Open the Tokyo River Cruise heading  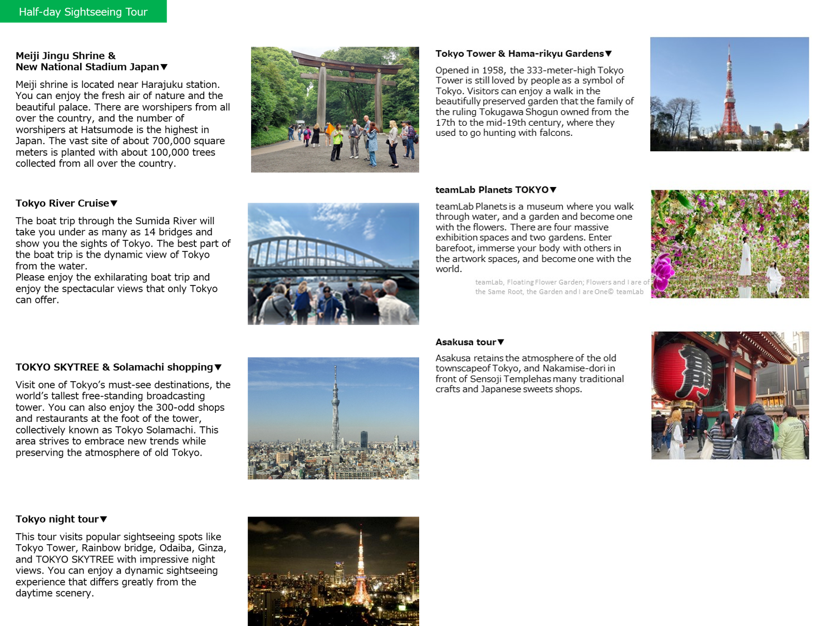pyautogui.click(x=62, y=203)
